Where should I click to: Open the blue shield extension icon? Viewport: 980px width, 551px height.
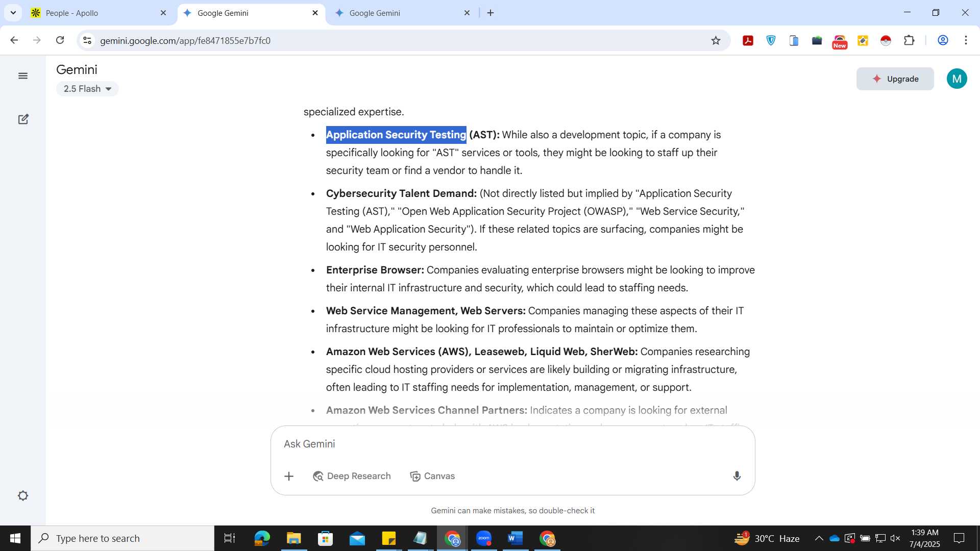[x=771, y=40]
